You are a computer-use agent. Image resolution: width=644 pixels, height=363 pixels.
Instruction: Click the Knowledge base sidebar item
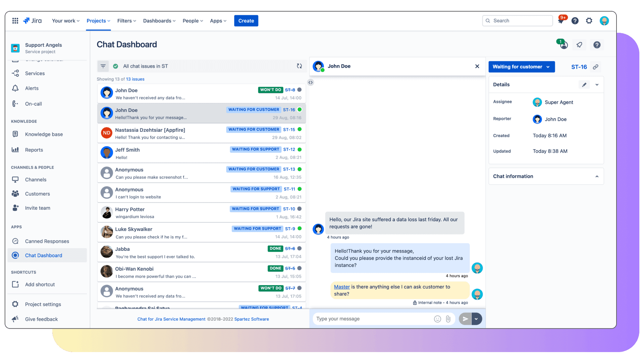[x=44, y=133]
